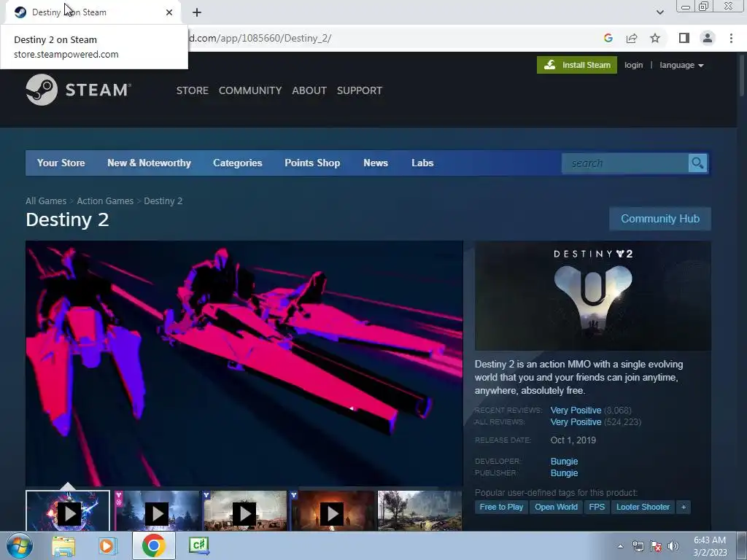Viewport: 747px width, 560px height.
Task: Click the taskbar clock 6:43 AM
Action: pyautogui.click(x=710, y=540)
